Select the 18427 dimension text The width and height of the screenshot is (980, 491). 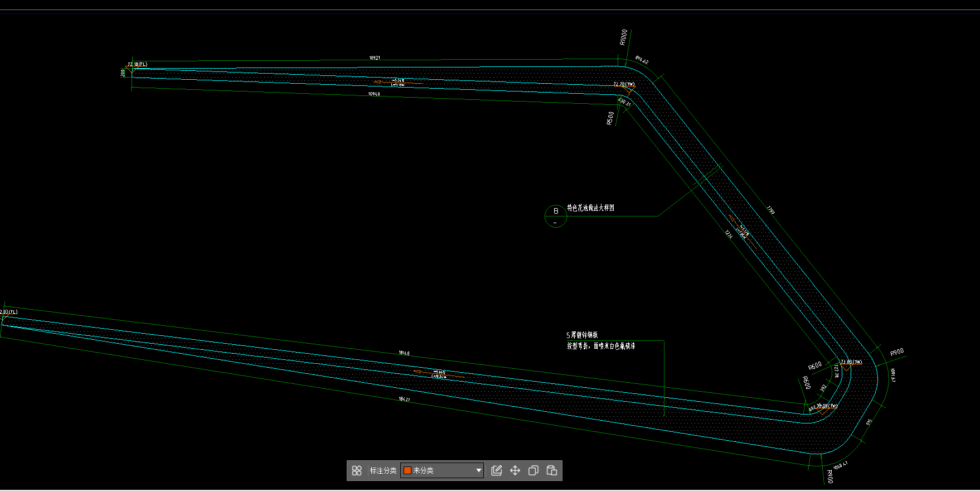[x=404, y=399]
